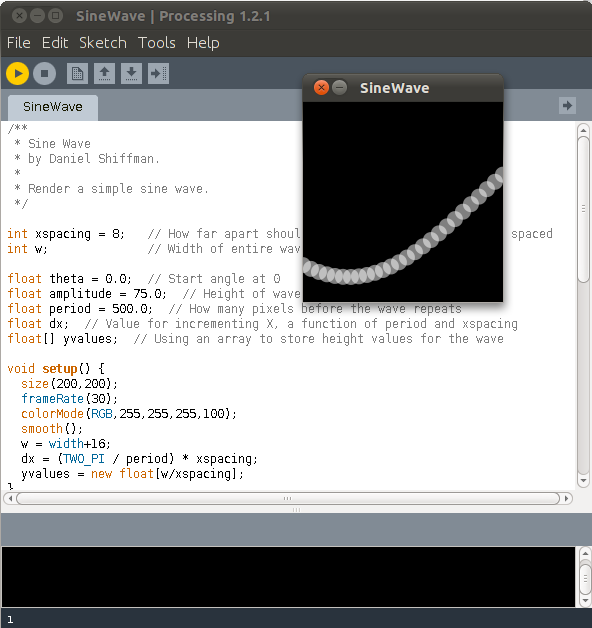
Task: Open the Help menu
Action: (x=203, y=43)
